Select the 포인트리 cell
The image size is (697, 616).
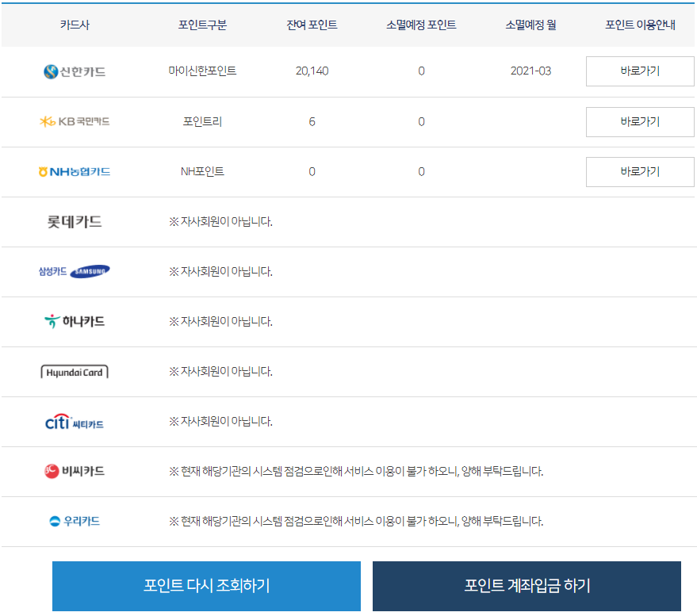tap(202, 122)
